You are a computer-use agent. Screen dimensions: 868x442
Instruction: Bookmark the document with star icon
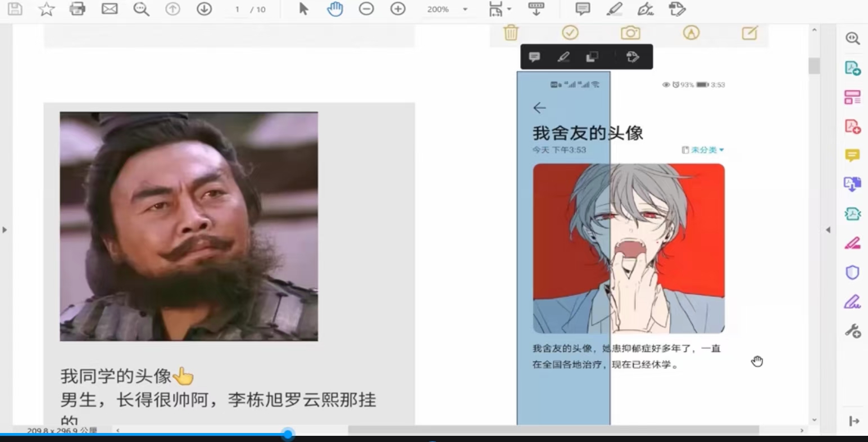[47, 9]
